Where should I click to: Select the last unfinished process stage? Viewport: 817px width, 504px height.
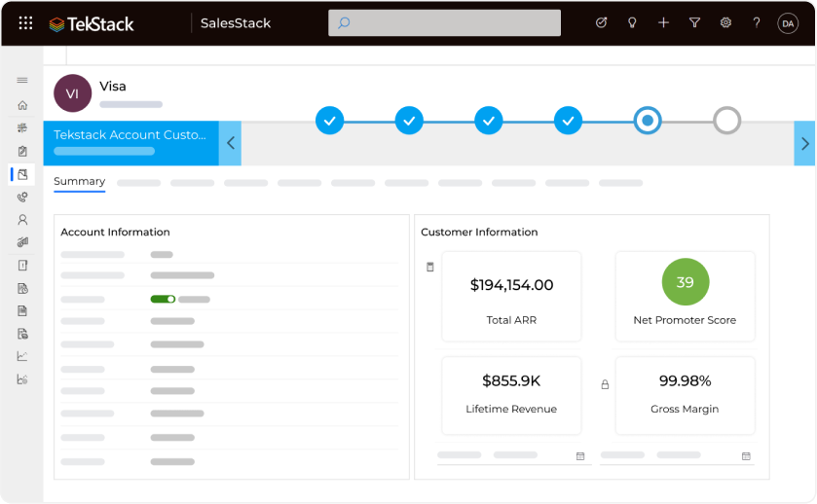pyautogui.click(x=726, y=121)
